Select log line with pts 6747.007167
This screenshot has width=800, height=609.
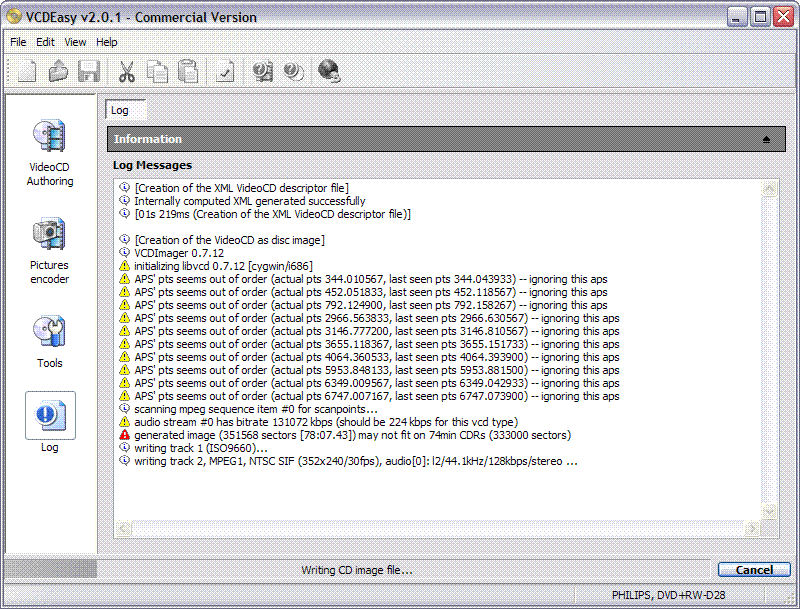pyautogui.click(x=377, y=396)
